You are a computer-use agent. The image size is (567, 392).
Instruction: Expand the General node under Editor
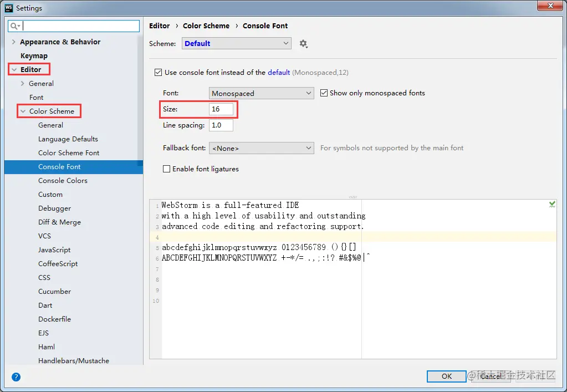click(23, 84)
